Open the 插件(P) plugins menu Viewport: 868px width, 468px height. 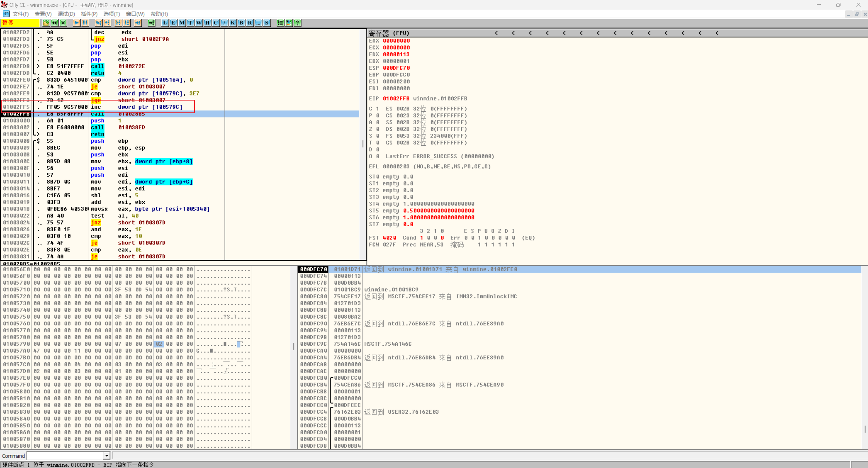[89, 14]
